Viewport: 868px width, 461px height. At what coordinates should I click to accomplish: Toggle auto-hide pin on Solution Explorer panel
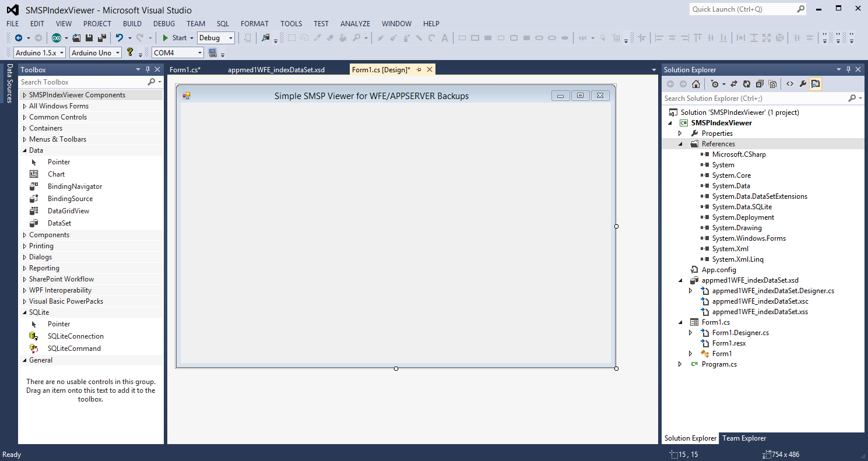coord(848,69)
